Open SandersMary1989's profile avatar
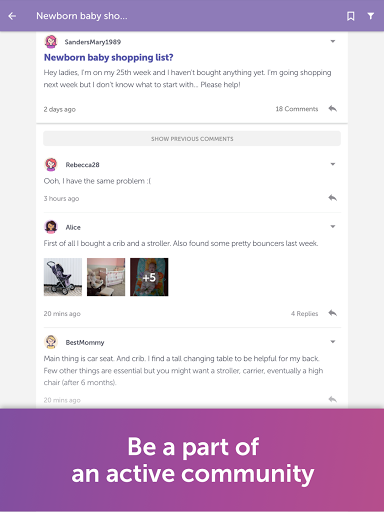 pyautogui.click(x=51, y=42)
